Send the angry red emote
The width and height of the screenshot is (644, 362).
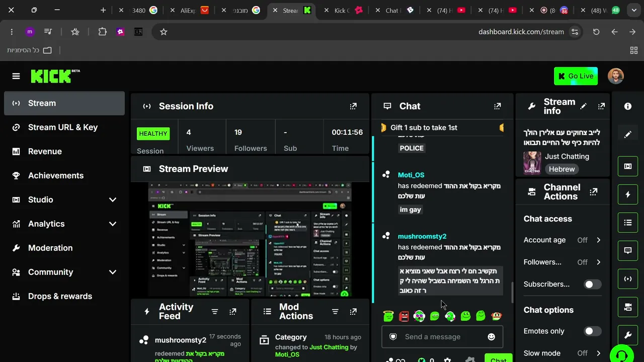pyautogui.click(x=404, y=316)
